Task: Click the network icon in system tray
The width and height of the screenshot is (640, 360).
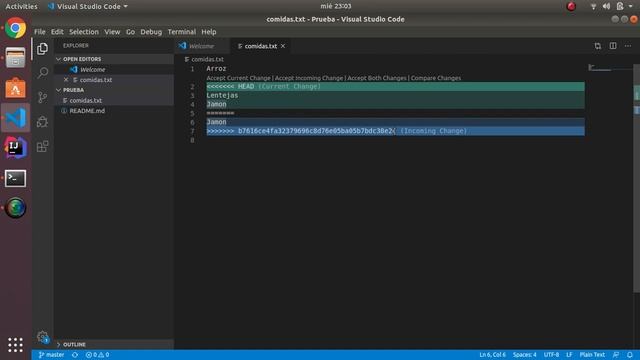Action: pos(593,6)
